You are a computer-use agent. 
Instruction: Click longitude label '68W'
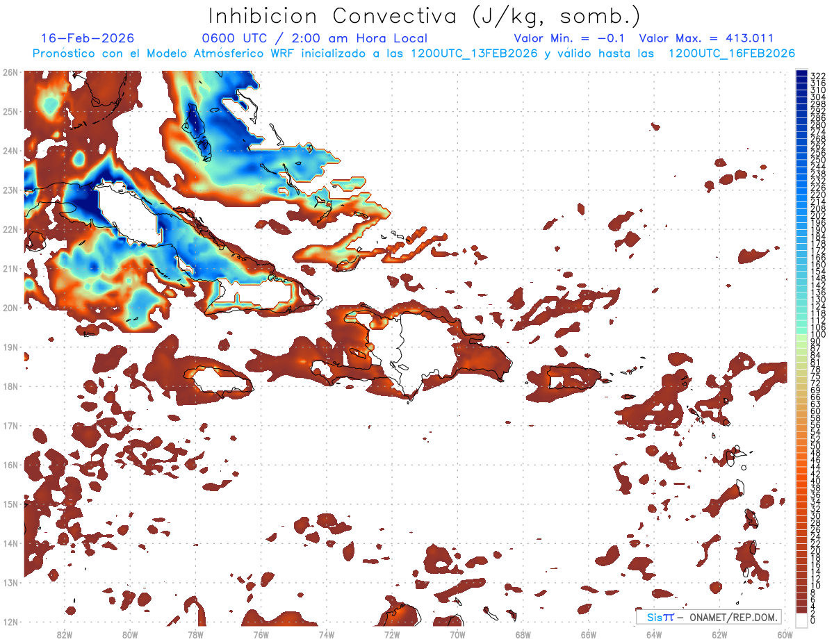(x=523, y=634)
